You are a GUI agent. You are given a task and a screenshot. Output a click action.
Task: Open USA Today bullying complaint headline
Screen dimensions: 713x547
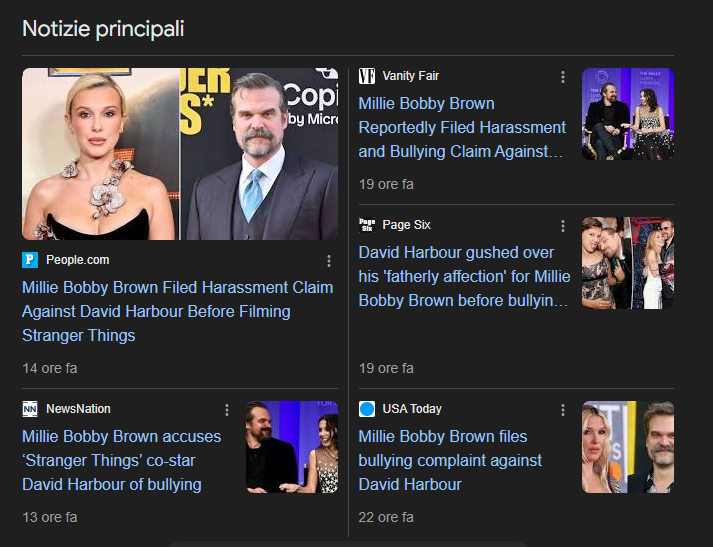click(x=450, y=460)
